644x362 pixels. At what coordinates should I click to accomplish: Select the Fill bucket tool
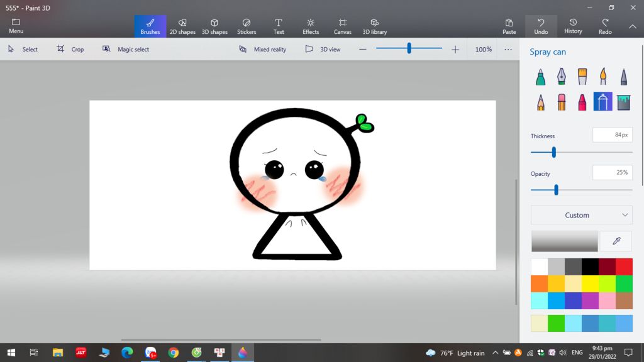pyautogui.click(x=623, y=102)
